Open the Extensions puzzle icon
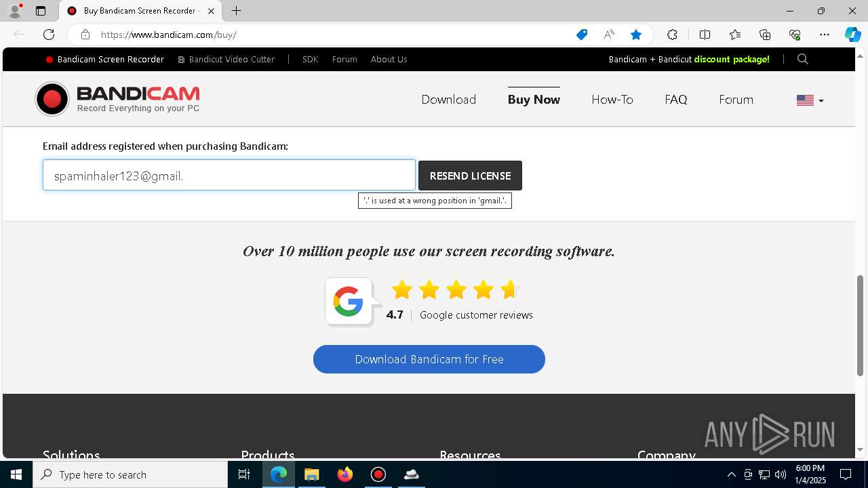The height and width of the screenshot is (488, 868). [672, 35]
